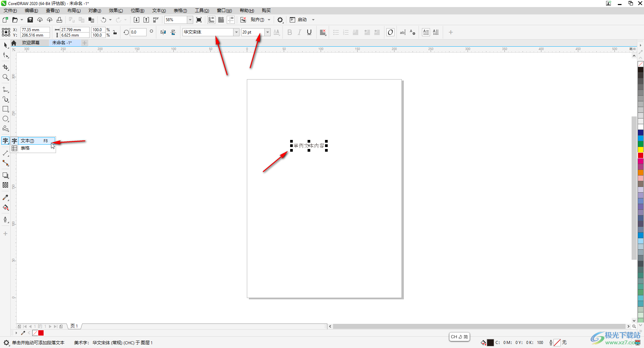Toggle Bold text formatting

(290, 32)
